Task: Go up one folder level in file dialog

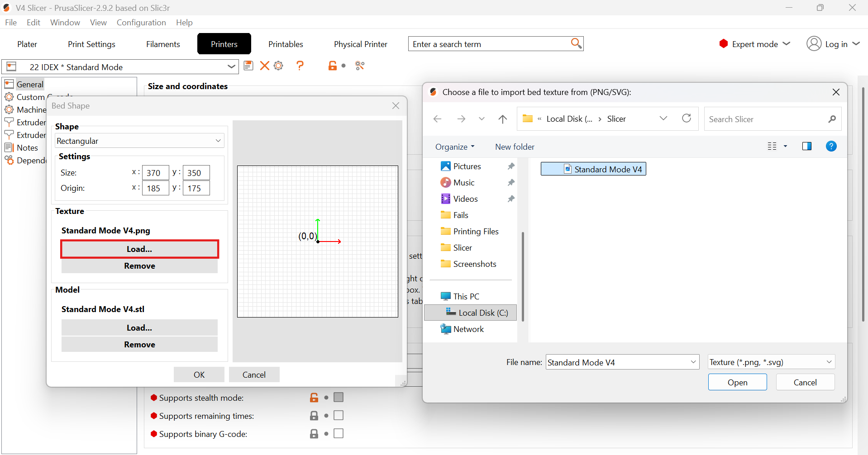Action: point(502,119)
